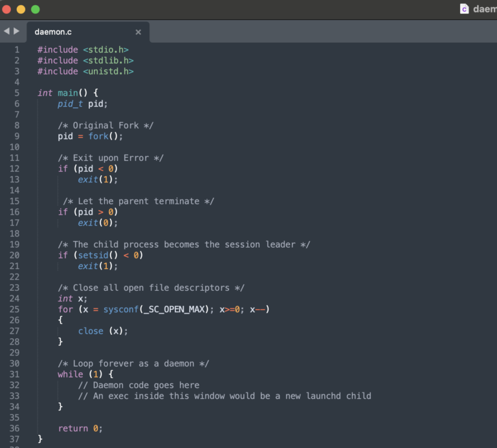The width and height of the screenshot is (497, 448).
Task: Close the daemon.c tab
Action: pyautogui.click(x=138, y=32)
